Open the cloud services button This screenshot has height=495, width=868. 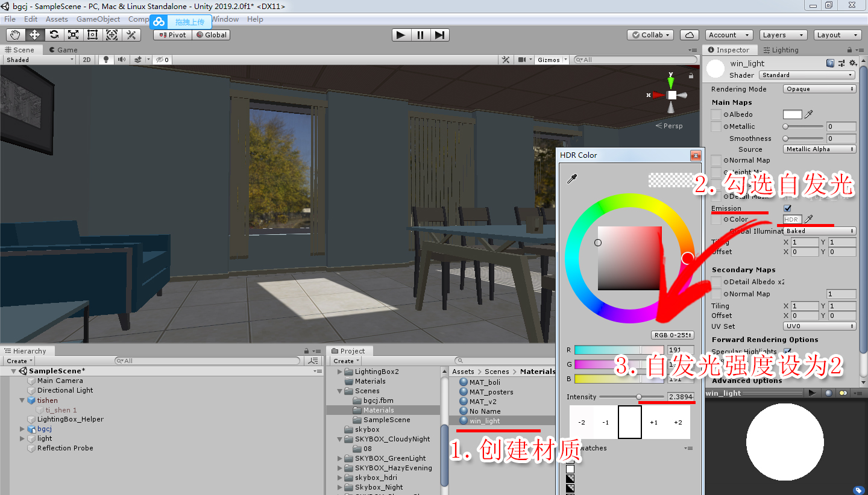pos(690,35)
